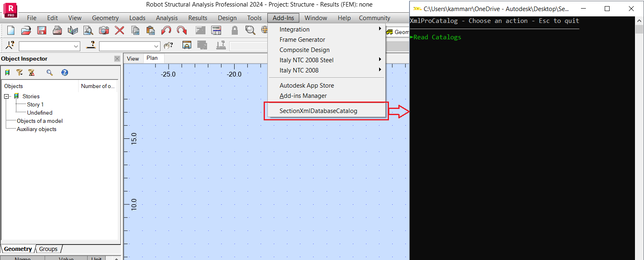Copy using the two-pages icon

tap(135, 30)
